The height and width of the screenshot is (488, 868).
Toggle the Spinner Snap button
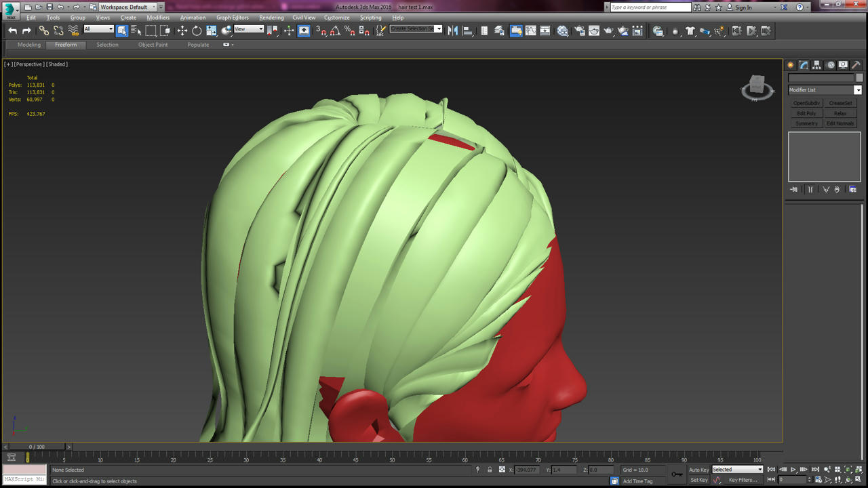pos(364,30)
